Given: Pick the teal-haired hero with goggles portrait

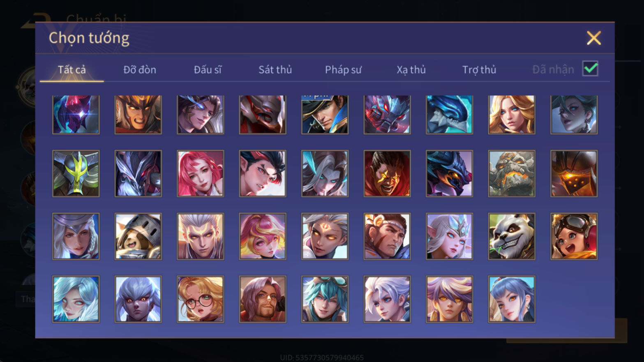Looking at the screenshot, I should (325, 299).
